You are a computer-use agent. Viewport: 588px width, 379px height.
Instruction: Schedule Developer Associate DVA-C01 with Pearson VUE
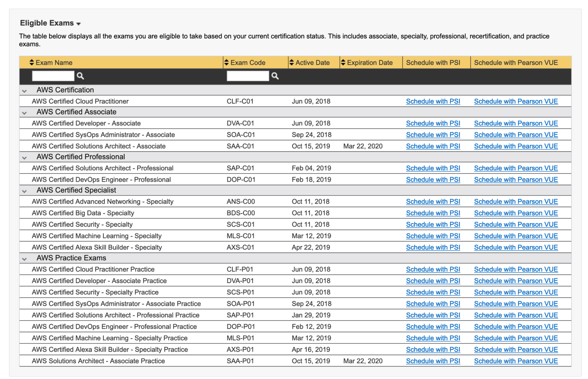click(x=516, y=123)
